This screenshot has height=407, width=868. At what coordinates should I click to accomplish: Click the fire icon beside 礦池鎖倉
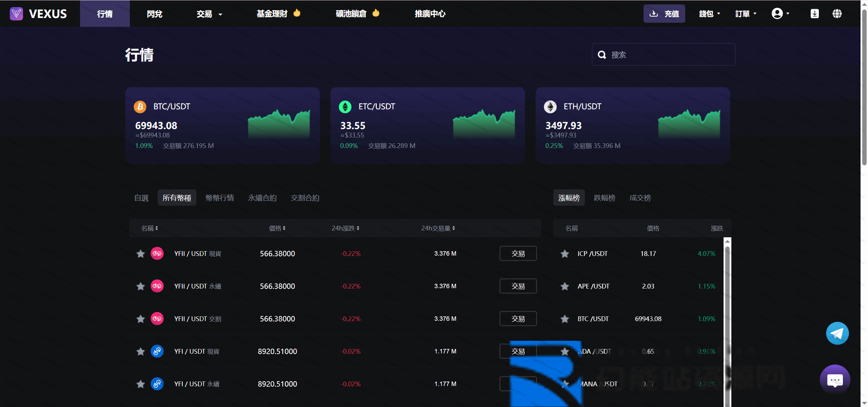[376, 13]
